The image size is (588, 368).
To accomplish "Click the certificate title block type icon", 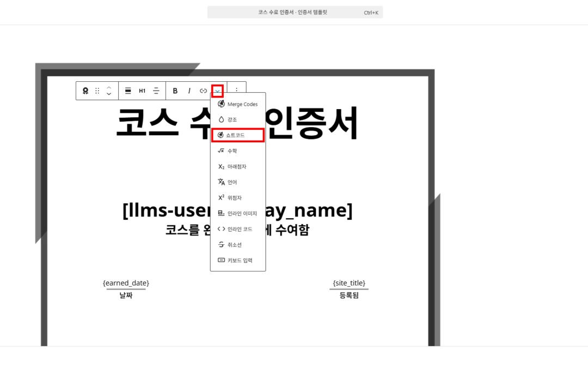I will coord(85,91).
